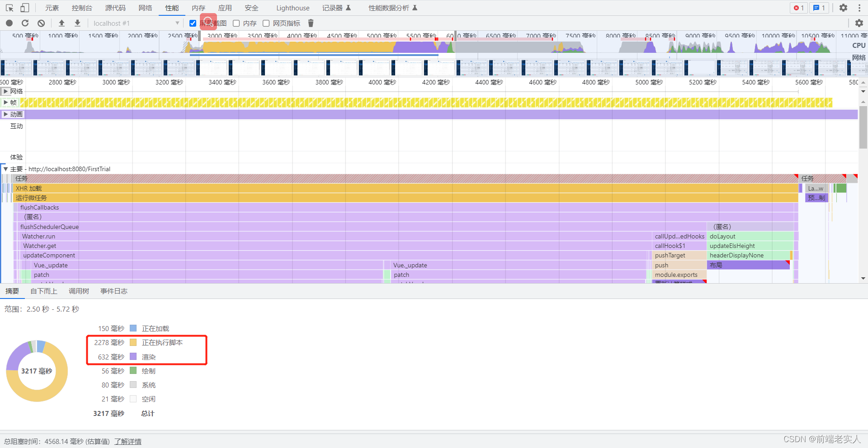Image resolution: width=868 pixels, height=448 pixels.
Task: Select the 摘要 Summary tab
Action: point(12,291)
